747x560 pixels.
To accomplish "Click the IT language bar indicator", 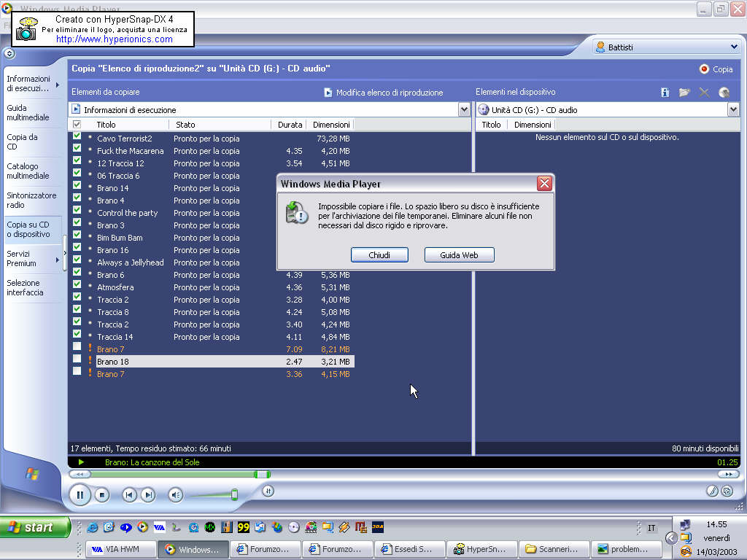I will [651, 528].
